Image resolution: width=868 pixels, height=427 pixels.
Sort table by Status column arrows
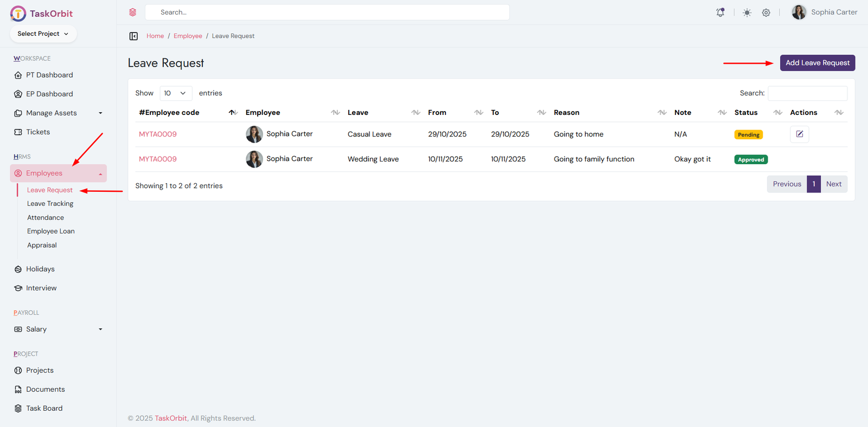[777, 112]
